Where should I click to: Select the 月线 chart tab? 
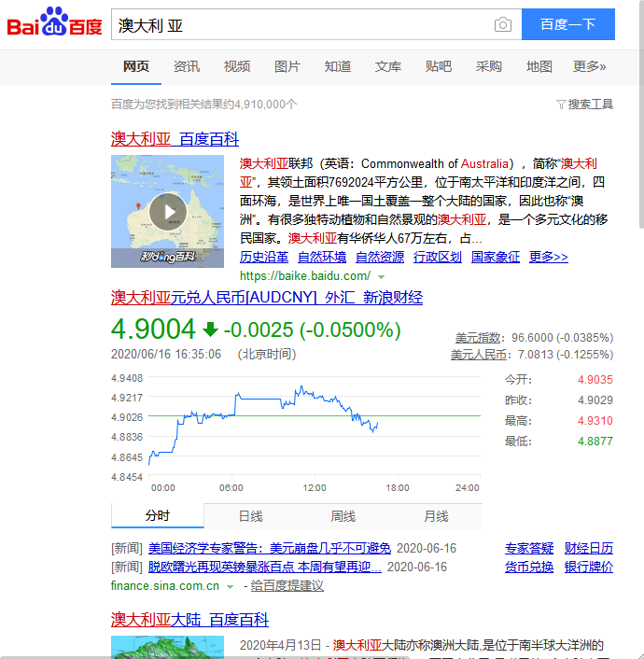436,516
